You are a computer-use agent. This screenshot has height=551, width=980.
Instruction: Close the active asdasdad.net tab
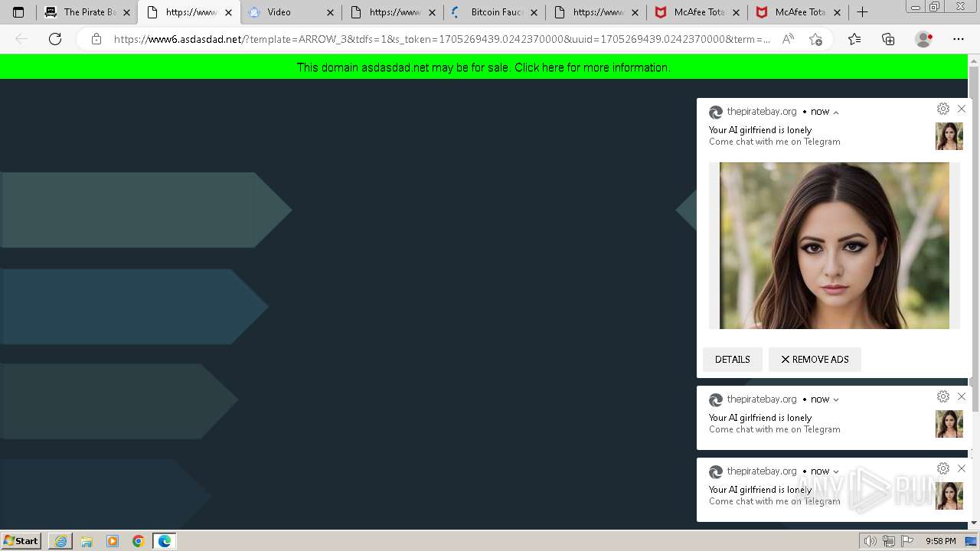point(228,12)
